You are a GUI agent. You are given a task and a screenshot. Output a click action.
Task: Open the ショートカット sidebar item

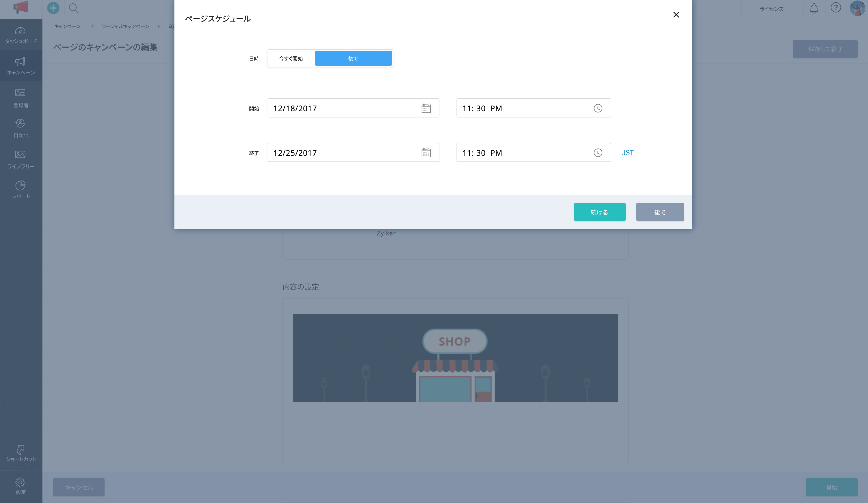click(21, 453)
